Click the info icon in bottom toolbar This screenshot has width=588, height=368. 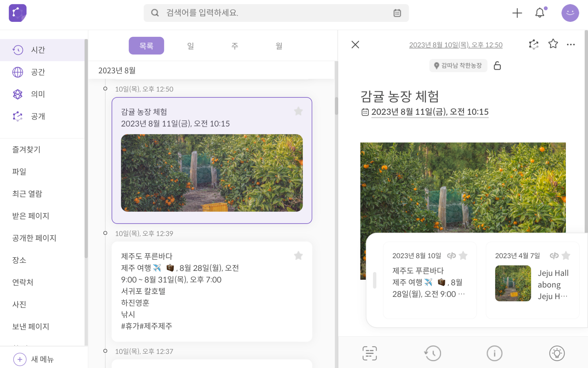[494, 353]
